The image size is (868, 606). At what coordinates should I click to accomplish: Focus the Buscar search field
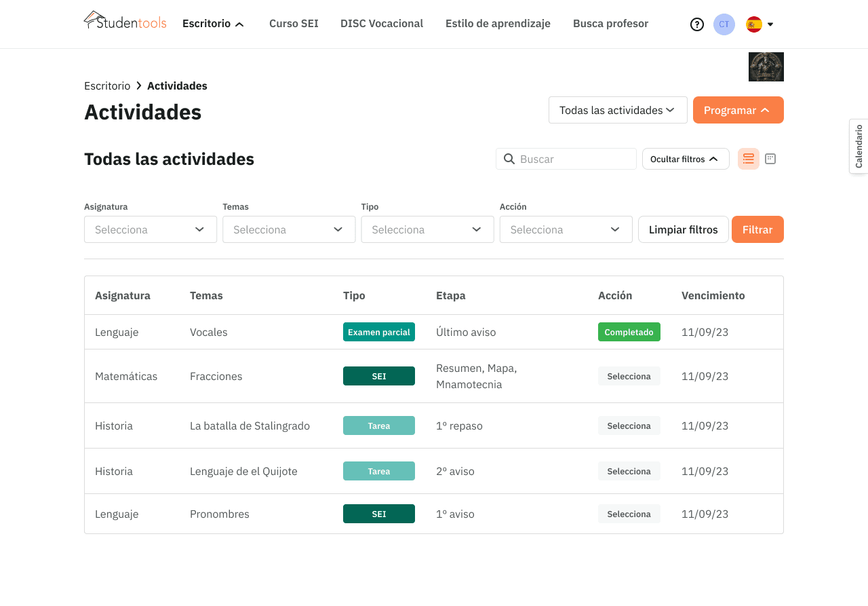[x=573, y=159]
